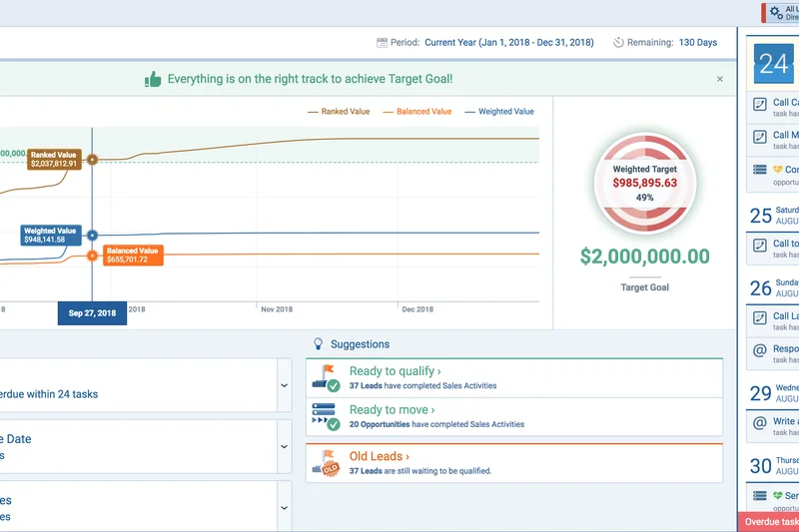Click the 'Call M' task icon under day 24
Screen dimensions: 799x532
pos(760,137)
